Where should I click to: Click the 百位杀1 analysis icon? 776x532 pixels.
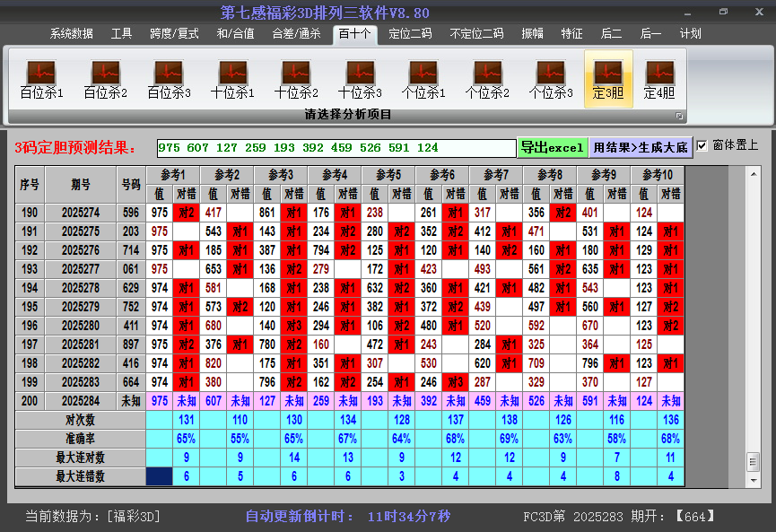(x=42, y=79)
